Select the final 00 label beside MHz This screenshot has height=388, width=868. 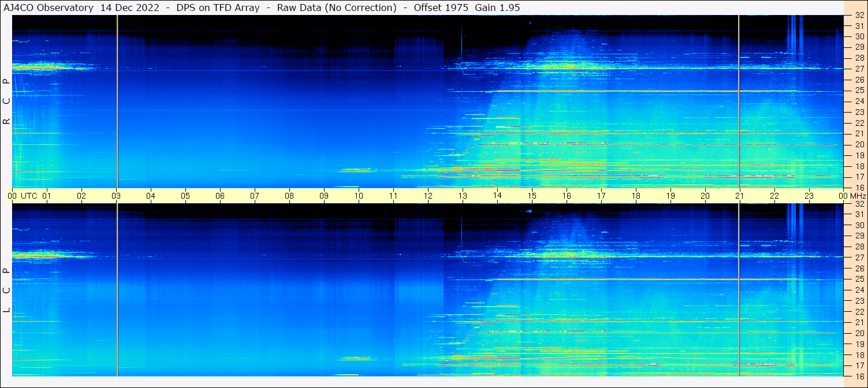click(x=843, y=196)
